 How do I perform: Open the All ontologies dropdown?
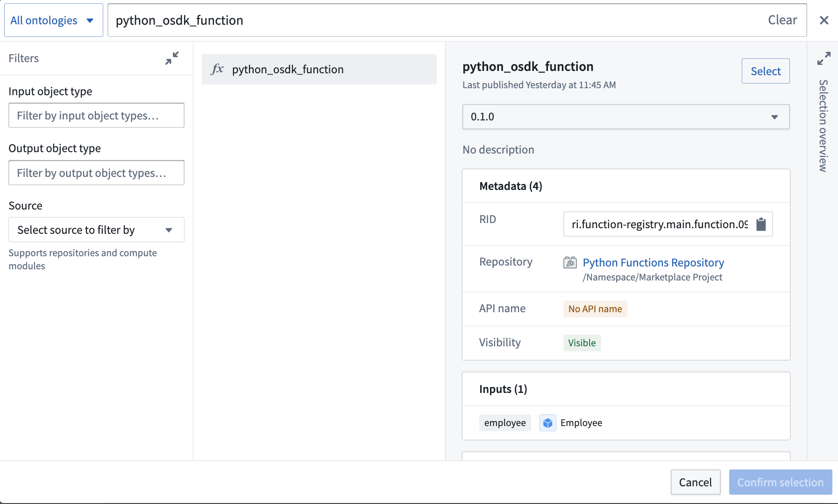[53, 20]
